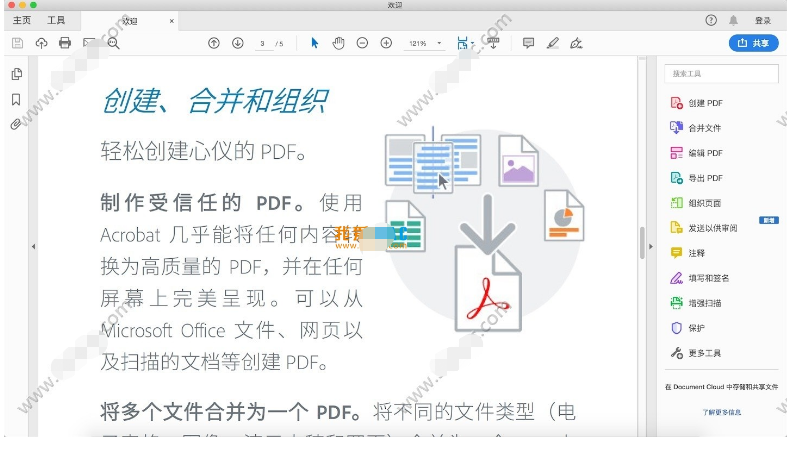Open the 发送以供审阅 tool

coord(704,228)
